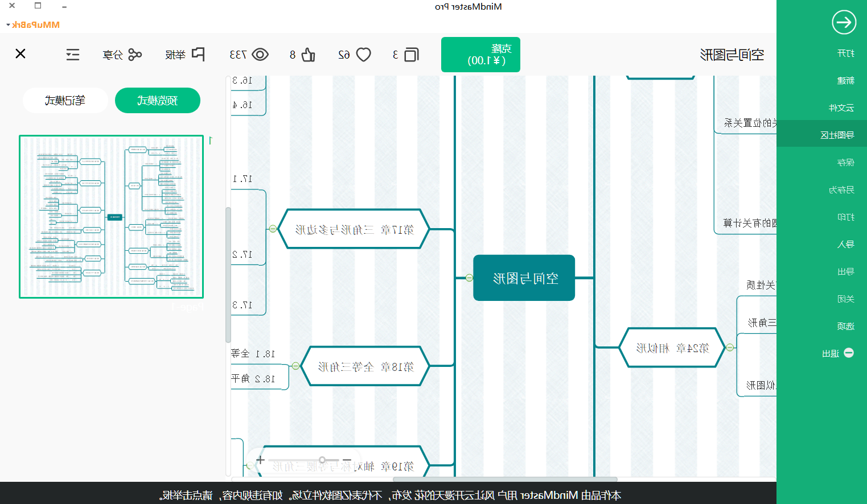Viewport: 867px width, 504px height.
Task: Switch to Notes mode (笔记模式)
Action: point(65,101)
